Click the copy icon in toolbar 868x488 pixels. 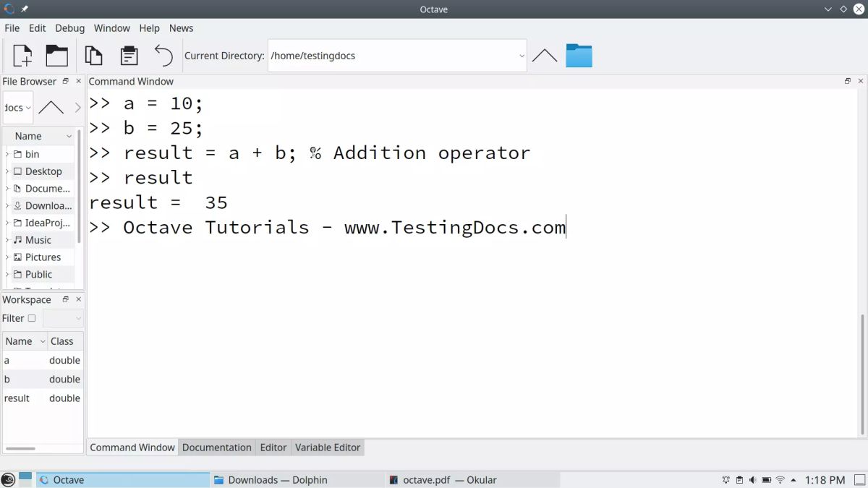(x=93, y=56)
